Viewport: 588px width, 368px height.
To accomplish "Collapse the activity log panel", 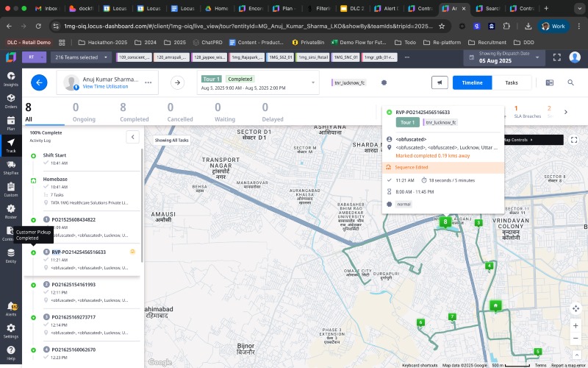I will click(x=132, y=136).
